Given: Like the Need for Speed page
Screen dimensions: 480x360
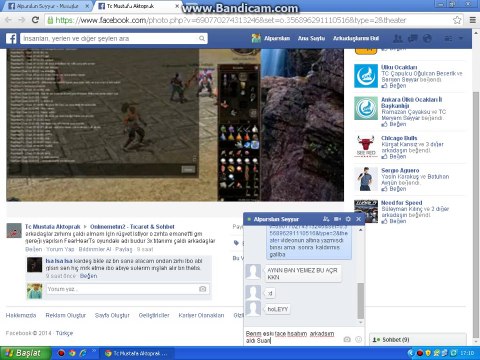Looking at the screenshot, I should [x=394, y=221].
